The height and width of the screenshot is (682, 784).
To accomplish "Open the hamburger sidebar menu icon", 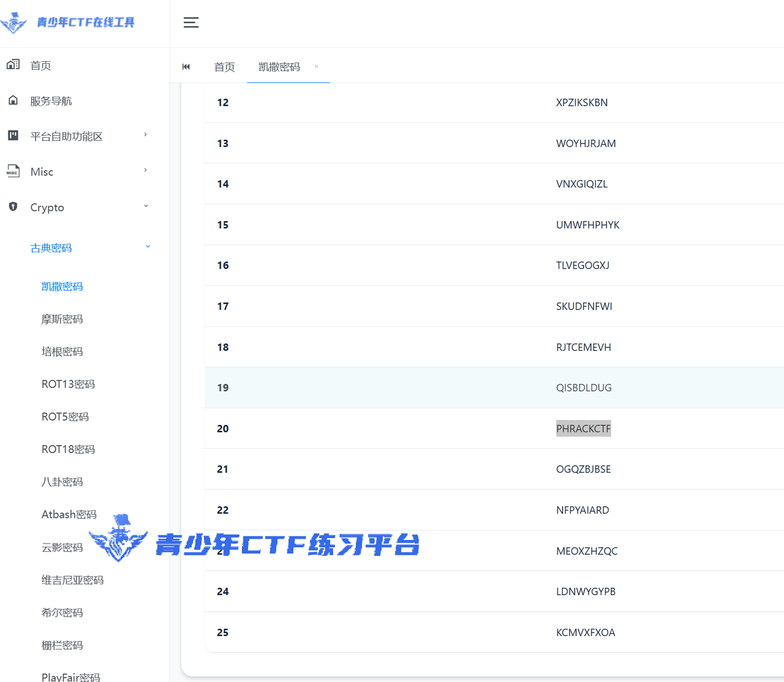I will coord(190,22).
